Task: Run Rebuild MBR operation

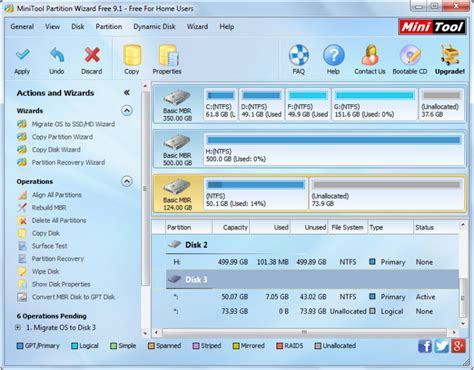Action: (x=49, y=208)
